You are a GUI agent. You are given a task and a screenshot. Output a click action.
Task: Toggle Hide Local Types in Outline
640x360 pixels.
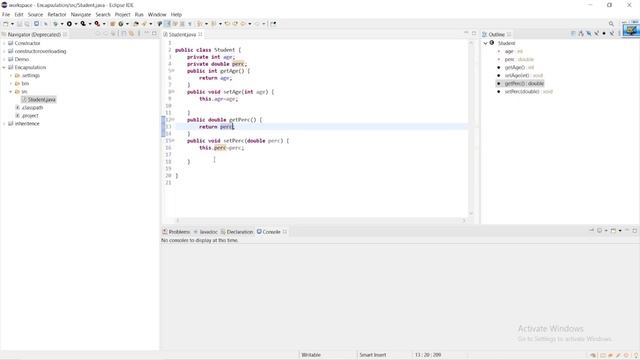pyautogui.click(x=611, y=34)
